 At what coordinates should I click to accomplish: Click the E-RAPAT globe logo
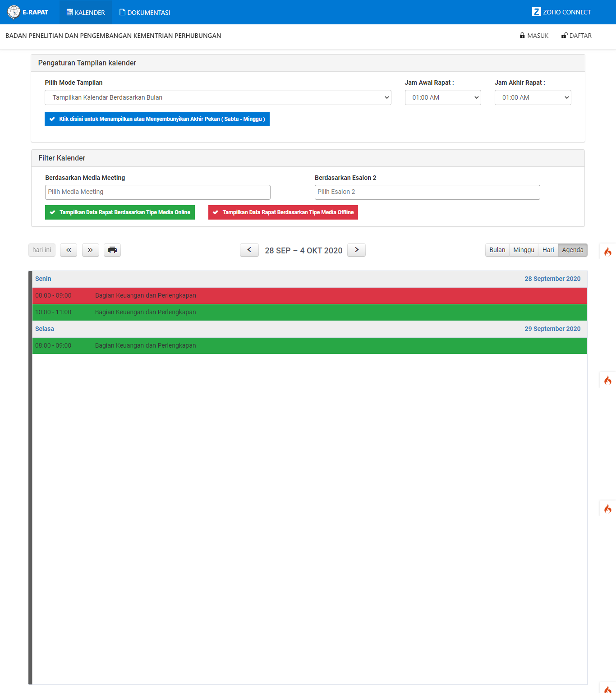tap(14, 12)
